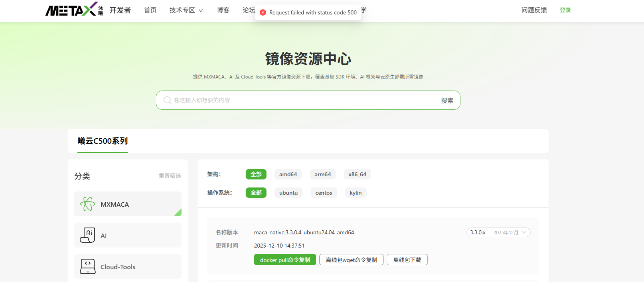Click the red error icon in toast
The width and height of the screenshot is (644, 282).
click(x=263, y=12)
